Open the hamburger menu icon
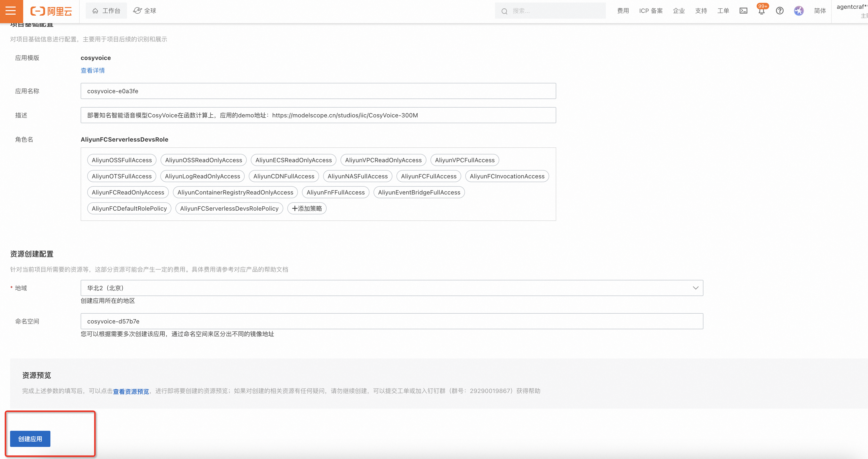Image resolution: width=868 pixels, height=459 pixels. 10,10
